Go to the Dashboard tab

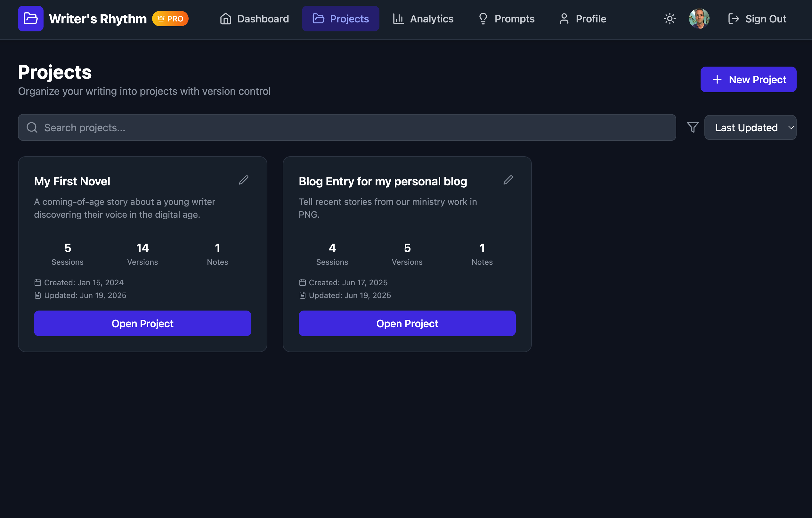click(254, 19)
